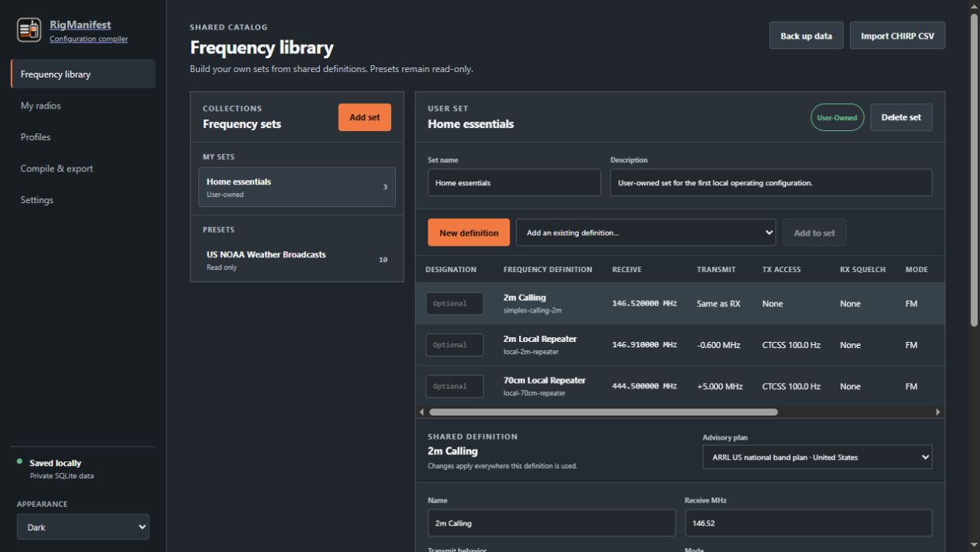Click the TX ACCESS column header
Image resolution: width=980 pixels, height=552 pixels.
coord(782,270)
